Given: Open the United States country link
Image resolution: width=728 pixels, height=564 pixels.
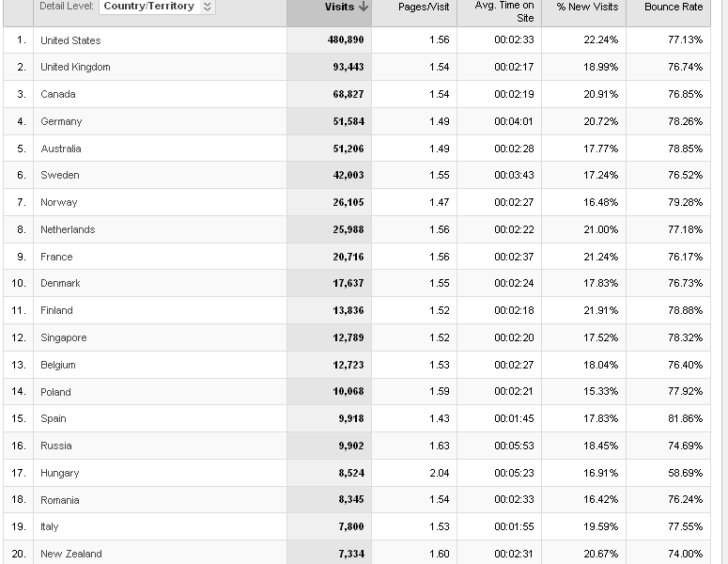Looking at the screenshot, I should coord(70,40).
